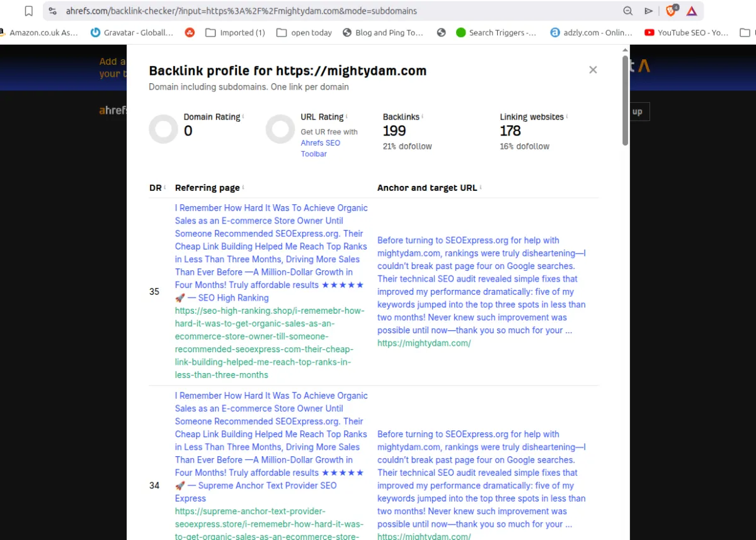
Task: Click the send/share arrow icon in address bar
Action: [648, 11]
